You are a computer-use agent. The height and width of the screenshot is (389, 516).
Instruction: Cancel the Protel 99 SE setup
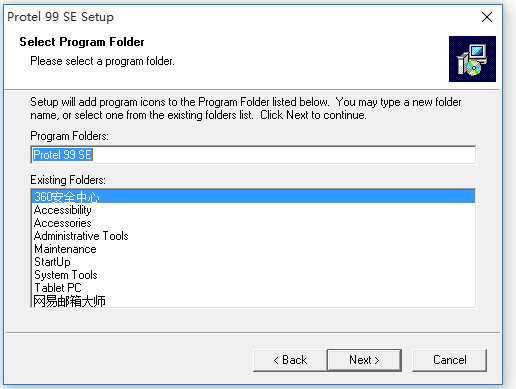tap(449, 360)
